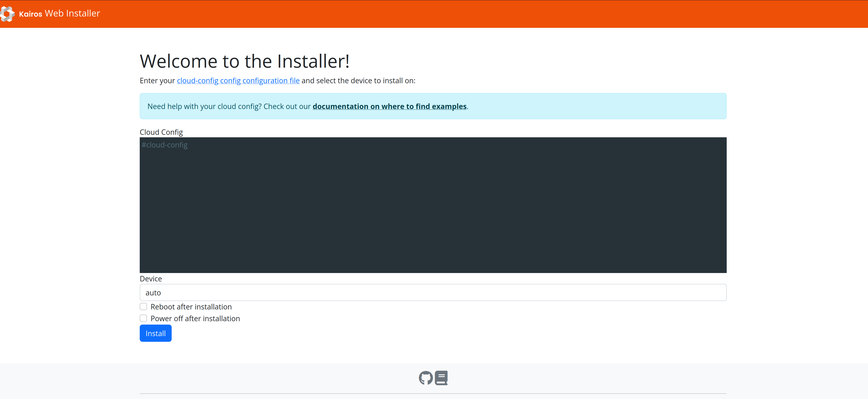
Task: Click the Device label
Action: click(151, 279)
